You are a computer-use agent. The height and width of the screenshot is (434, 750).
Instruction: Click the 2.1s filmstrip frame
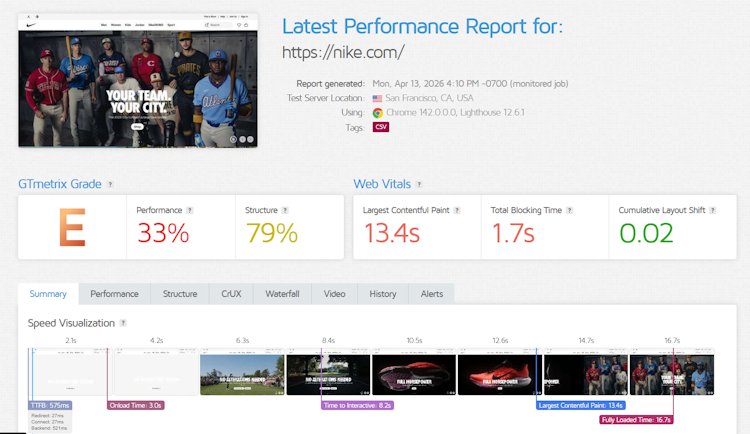click(70, 372)
